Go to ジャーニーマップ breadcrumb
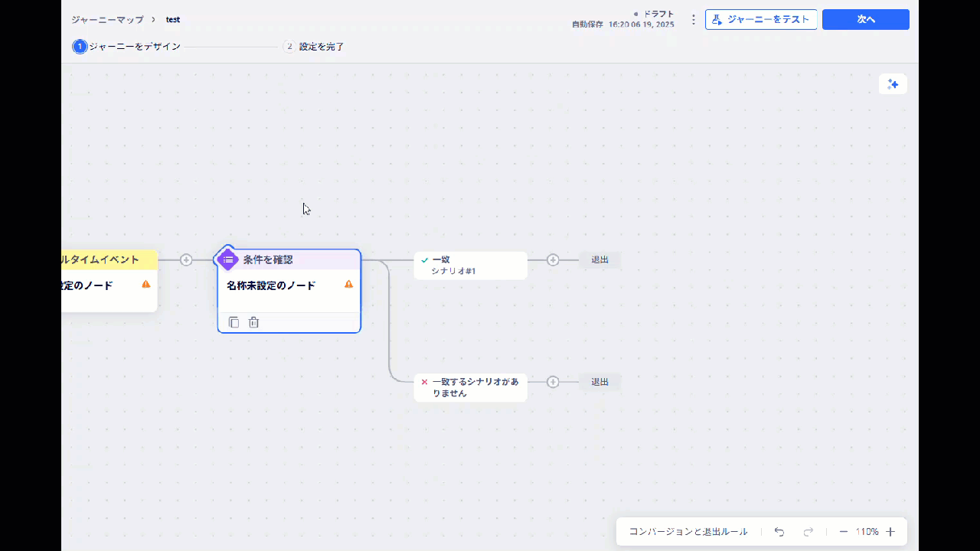The width and height of the screenshot is (980, 551). (107, 20)
